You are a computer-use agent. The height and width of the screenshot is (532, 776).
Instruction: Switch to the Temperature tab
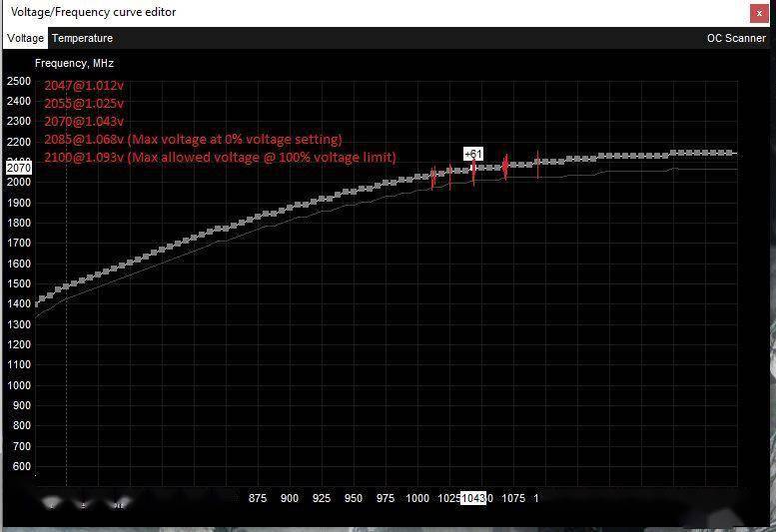coord(82,38)
